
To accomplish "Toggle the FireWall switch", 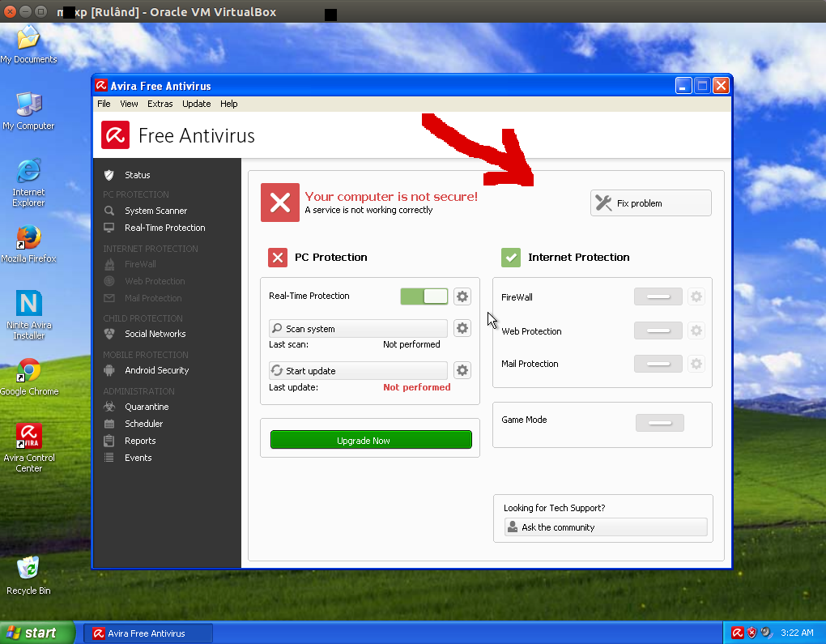I will (x=658, y=296).
